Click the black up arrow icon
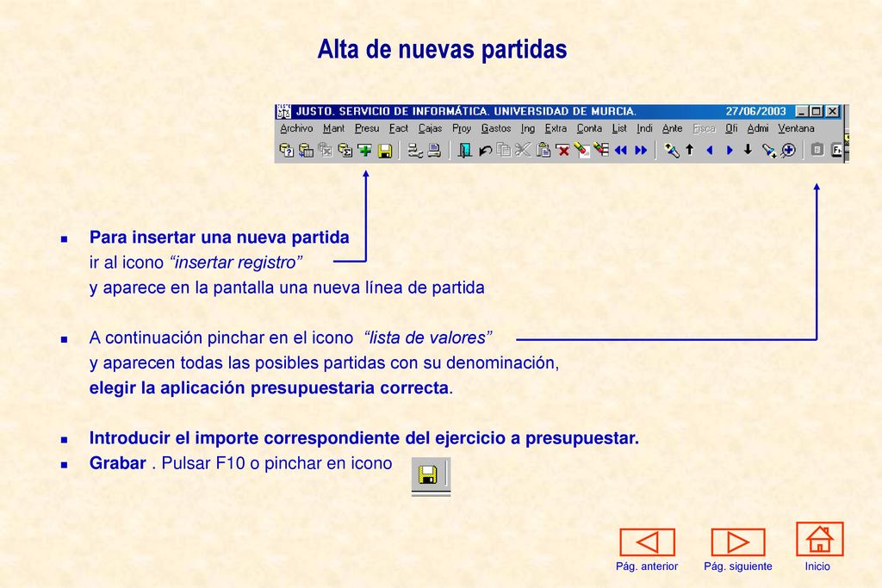882x588 pixels. [690, 150]
